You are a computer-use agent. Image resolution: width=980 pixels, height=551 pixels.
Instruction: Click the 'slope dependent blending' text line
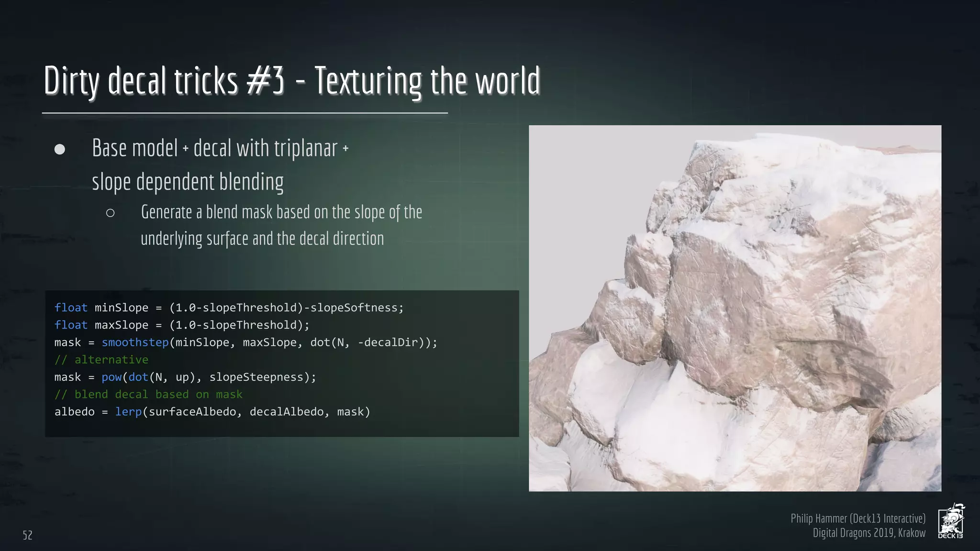[x=188, y=182]
